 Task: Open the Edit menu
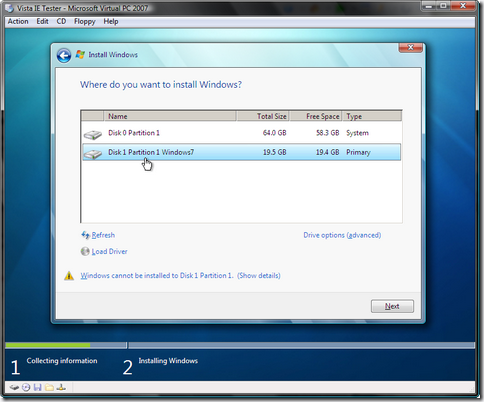click(x=42, y=21)
